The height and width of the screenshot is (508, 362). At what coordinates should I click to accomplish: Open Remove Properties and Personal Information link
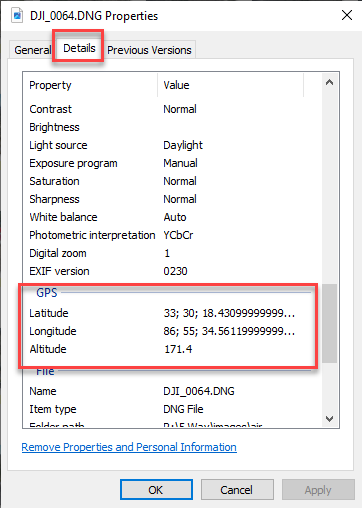(129, 447)
